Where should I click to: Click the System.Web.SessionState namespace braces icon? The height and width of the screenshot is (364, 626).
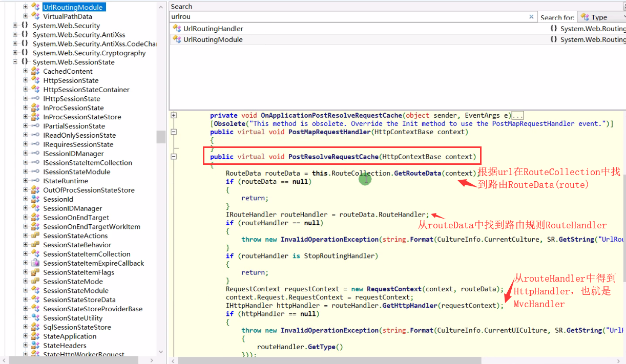pyautogui.click(x=25, y=62)
